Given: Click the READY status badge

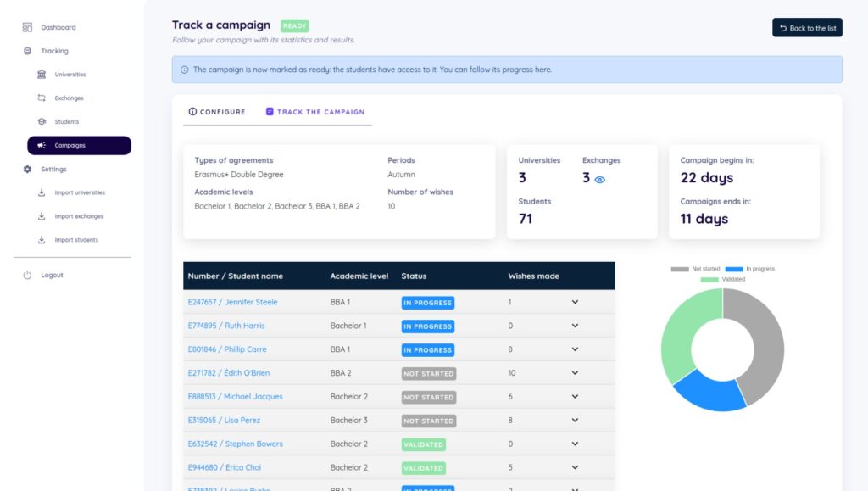Looking at the screenshot, I should click(x=294, y=25).
